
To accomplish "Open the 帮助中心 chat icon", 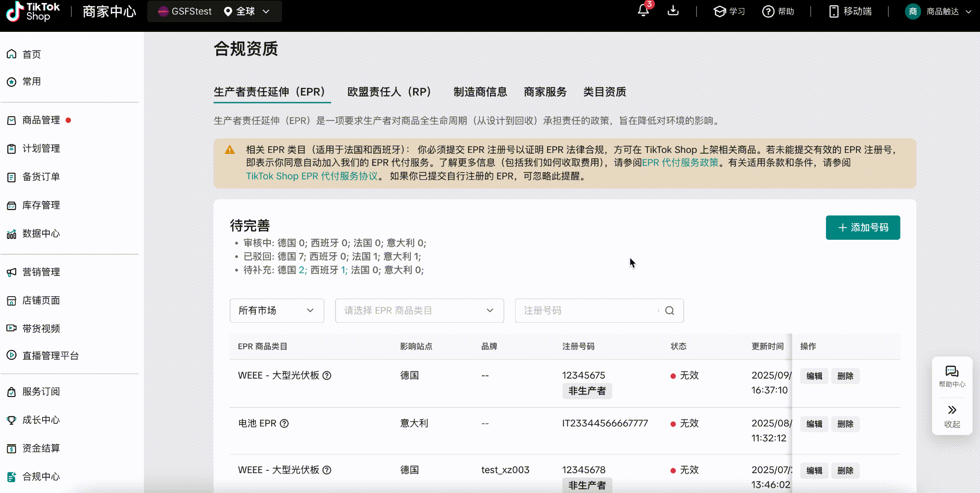I will click(x=952, y=371).
